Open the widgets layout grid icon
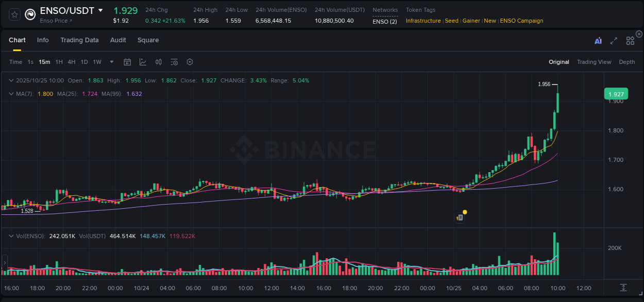 [x=630, y=40]
